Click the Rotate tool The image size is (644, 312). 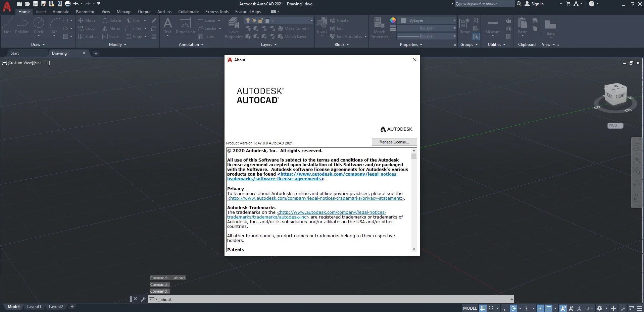[112, 20]
